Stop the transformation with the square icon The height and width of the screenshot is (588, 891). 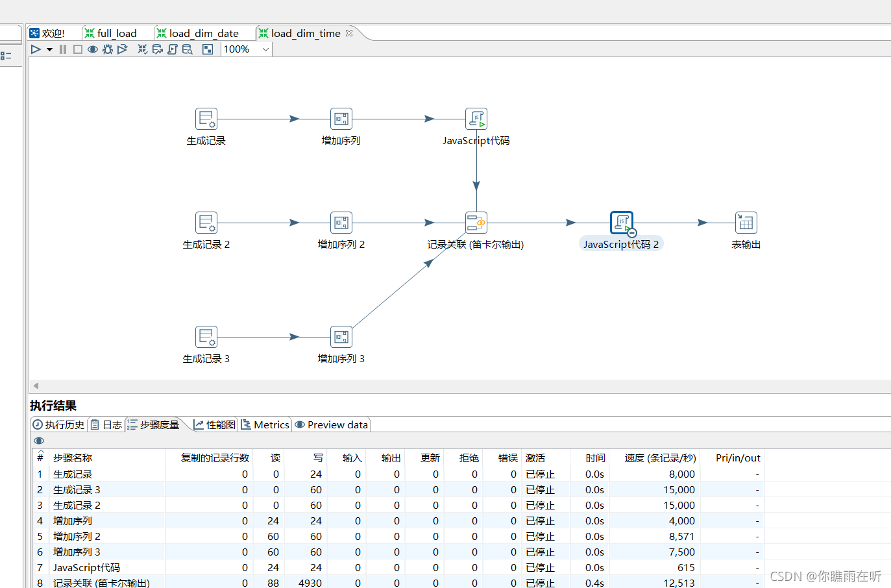coord(78,49)
